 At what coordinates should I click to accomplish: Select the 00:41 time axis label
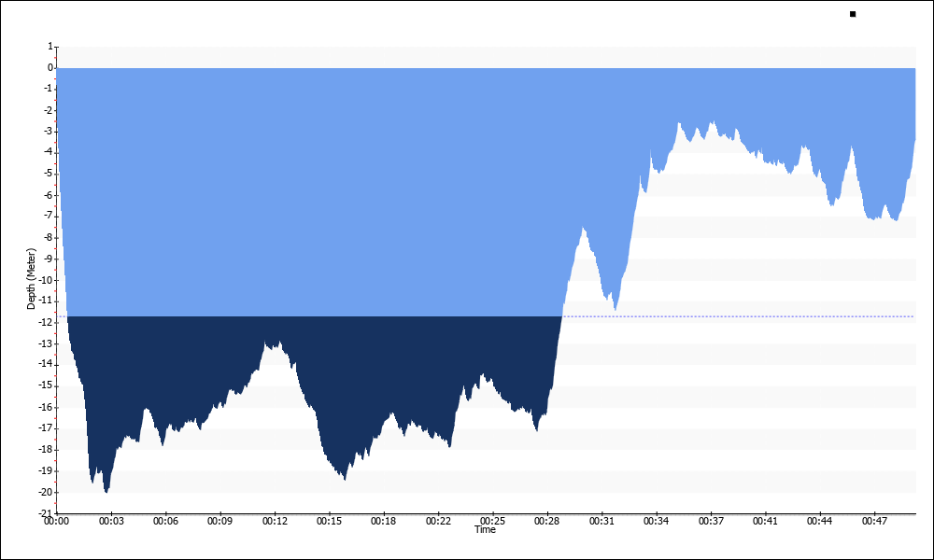click(765, 521)
